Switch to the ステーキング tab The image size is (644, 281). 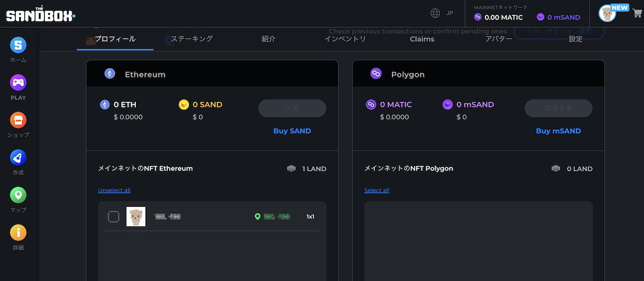point(192,39)
